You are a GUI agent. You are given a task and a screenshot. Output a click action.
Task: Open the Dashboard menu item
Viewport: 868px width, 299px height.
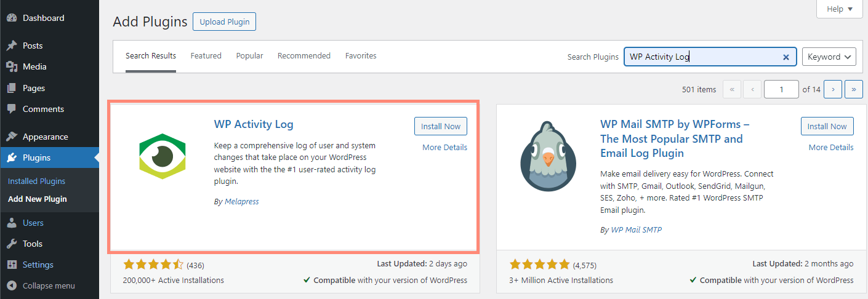point(49,18)
